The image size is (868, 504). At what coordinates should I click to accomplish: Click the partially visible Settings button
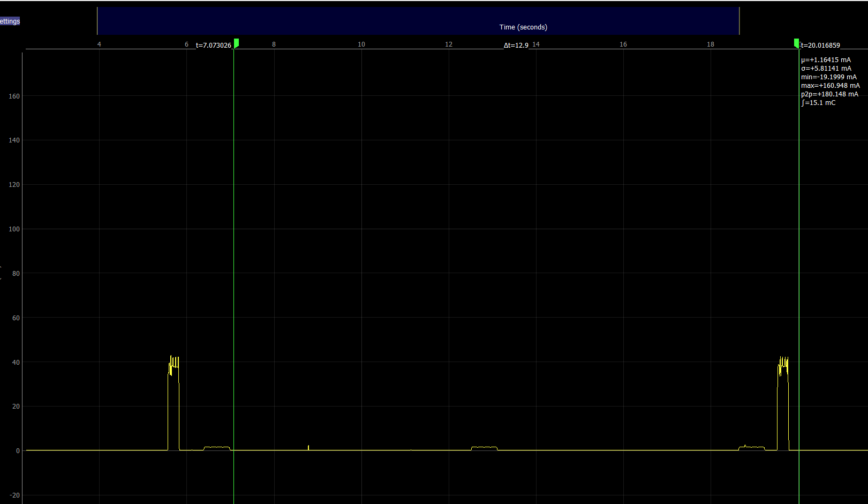[x=10, y=21]
